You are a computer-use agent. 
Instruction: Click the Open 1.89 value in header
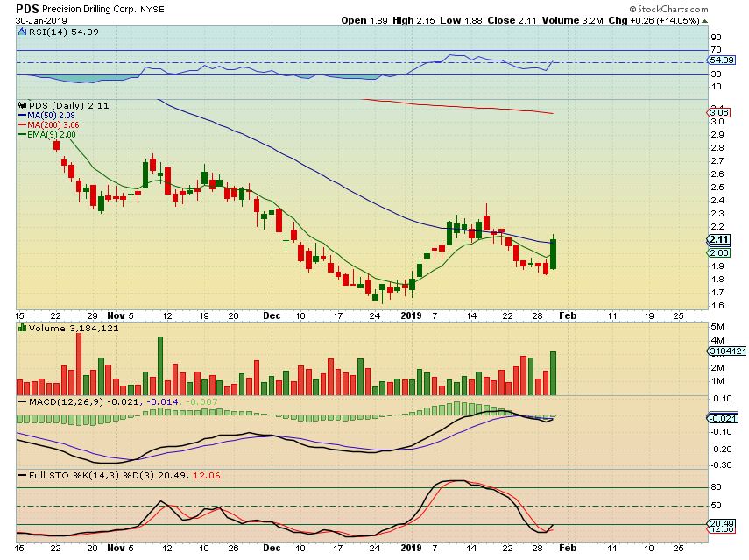tap(364, 20)
